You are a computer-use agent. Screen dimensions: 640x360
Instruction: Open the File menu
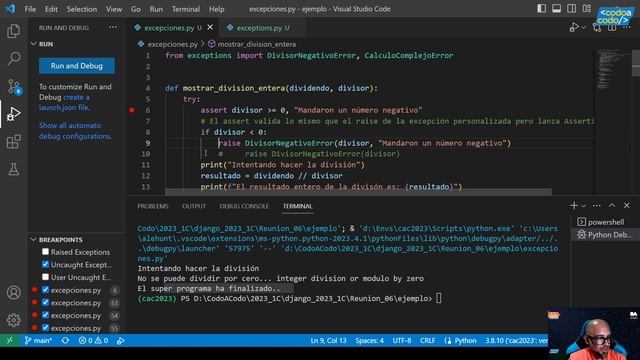pyautogui.click(x=30, y=9)
